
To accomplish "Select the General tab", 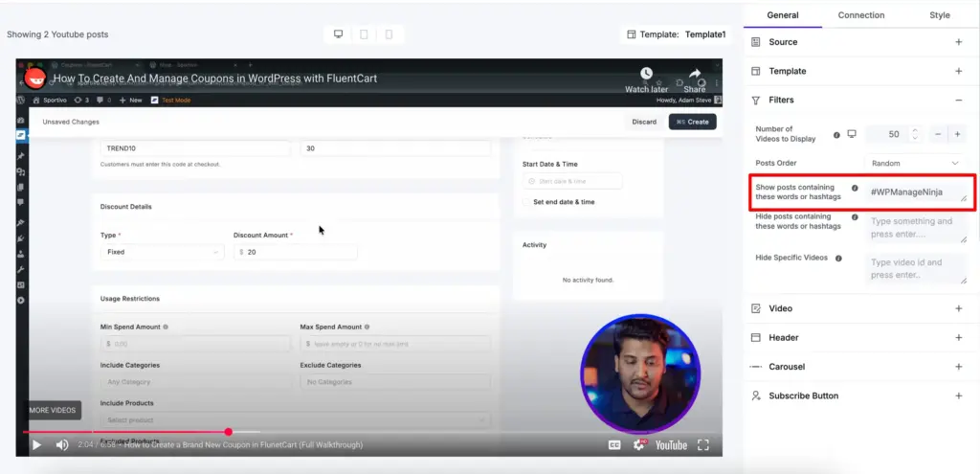I will tap(783, 15).
